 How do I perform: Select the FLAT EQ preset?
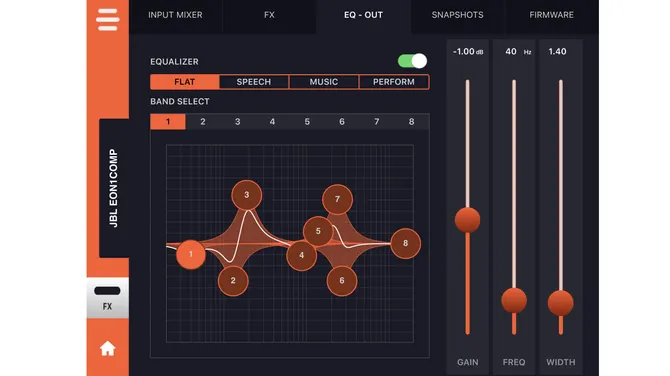[185, 82]
